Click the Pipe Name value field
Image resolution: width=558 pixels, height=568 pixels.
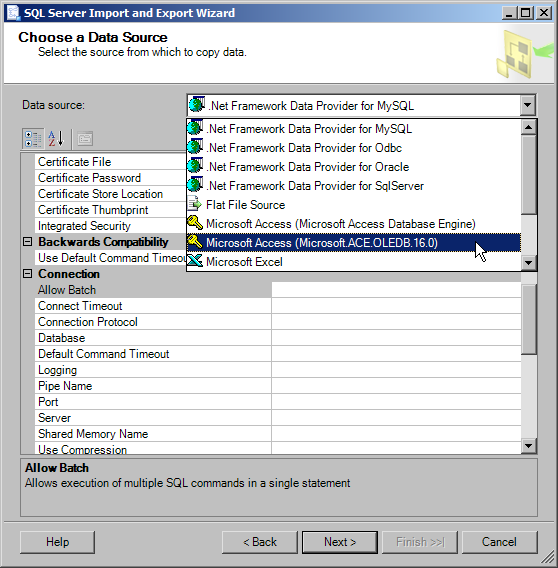(396, 386)
